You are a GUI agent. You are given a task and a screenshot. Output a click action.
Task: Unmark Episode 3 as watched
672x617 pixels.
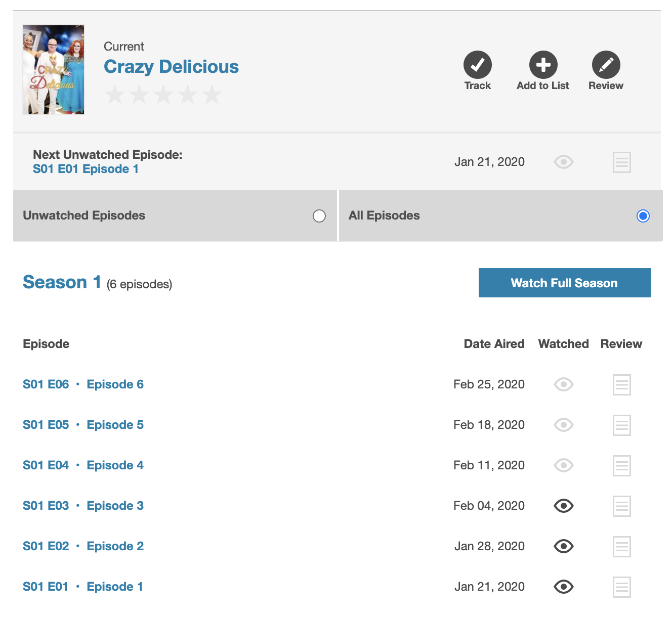tap(563, 506)
